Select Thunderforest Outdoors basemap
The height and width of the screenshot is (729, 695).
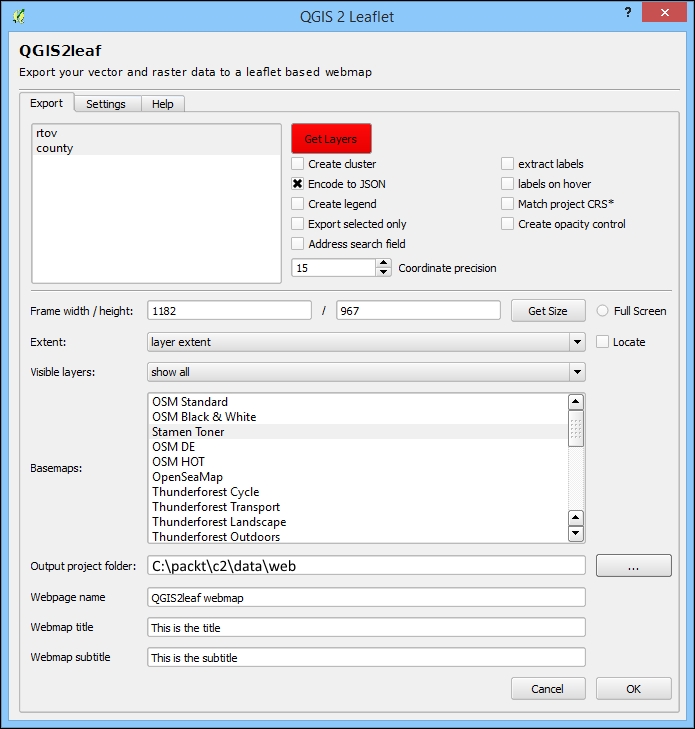click(x=358, y=536)
